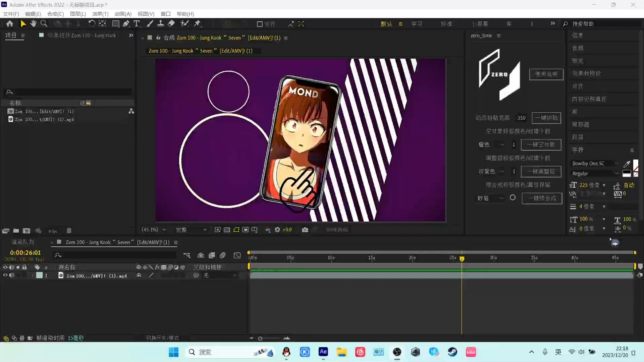Select the Eraser tool
This screenshot has height=362, width=644.
[171, 24]
